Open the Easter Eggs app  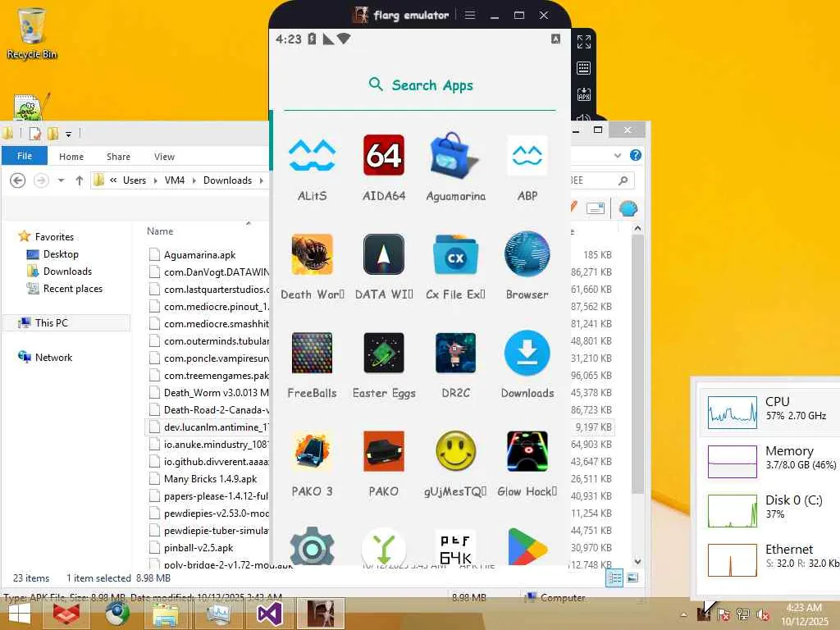point(384,353)
